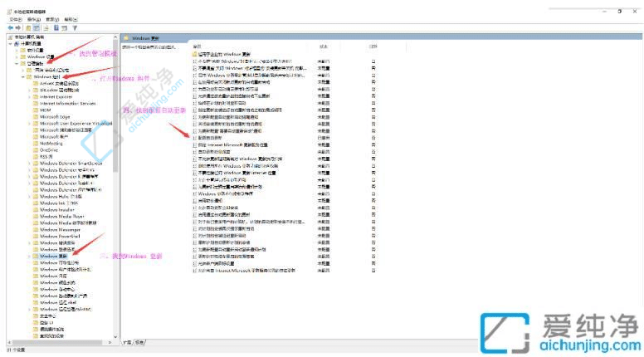Image resolution: width=644 pixels, height=357 pixels.
Task: Select the Configure Automatic Updates (配置自动更新) policy
Action: coord(209,138)
